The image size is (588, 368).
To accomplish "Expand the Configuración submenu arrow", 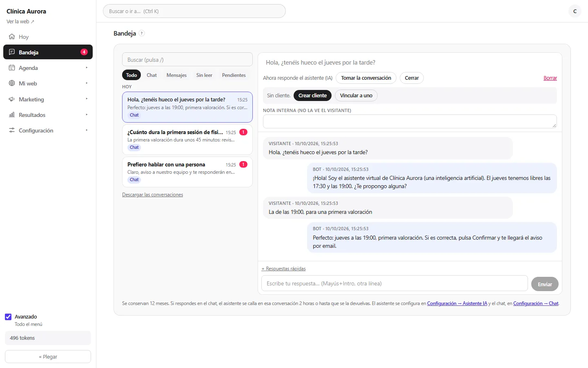I will (87, 130).
